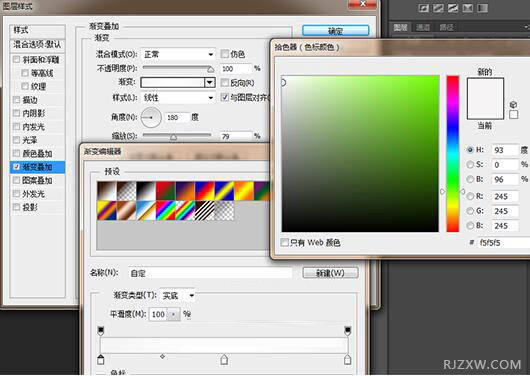Enable the 投影 style checkbox
This screenshot has height=376, width=530.
point(16,207)
